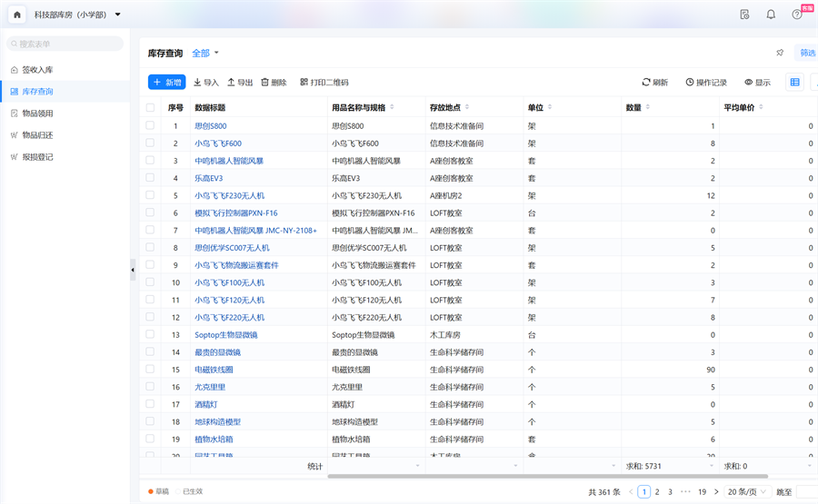Screen dimensions: 818x504
Task: Check the row 4 乐高EV3 checkbox
Action: coord(150,177)
